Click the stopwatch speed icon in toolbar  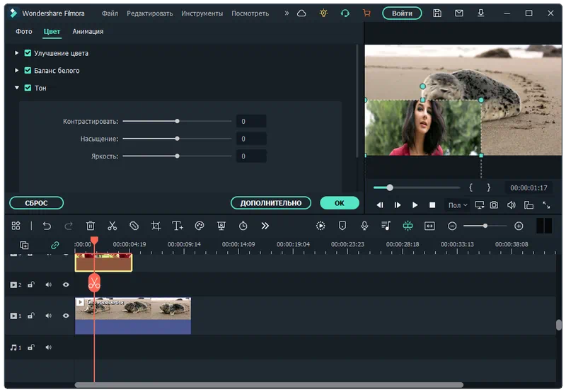243,226
